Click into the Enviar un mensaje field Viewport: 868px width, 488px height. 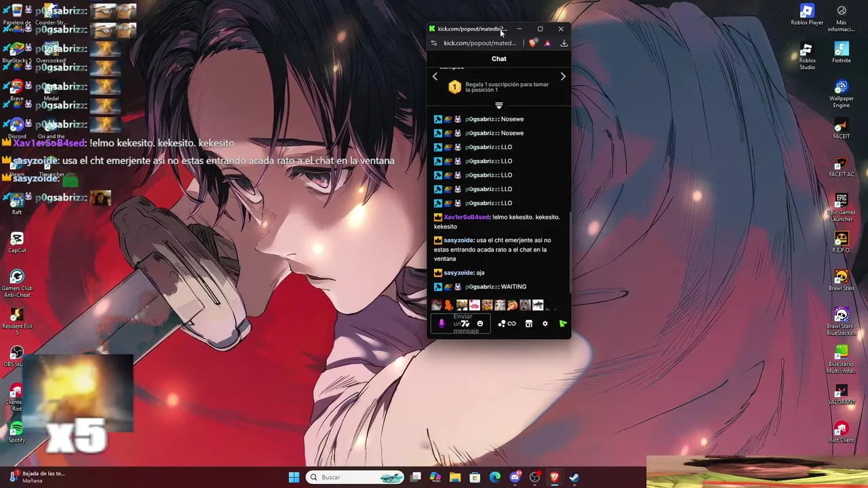[x=460, y=324]
